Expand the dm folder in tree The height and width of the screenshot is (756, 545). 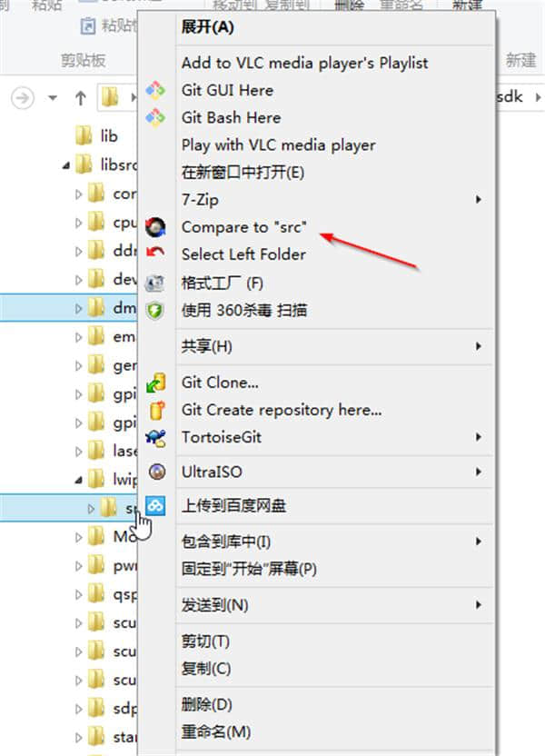coord(78,308)
